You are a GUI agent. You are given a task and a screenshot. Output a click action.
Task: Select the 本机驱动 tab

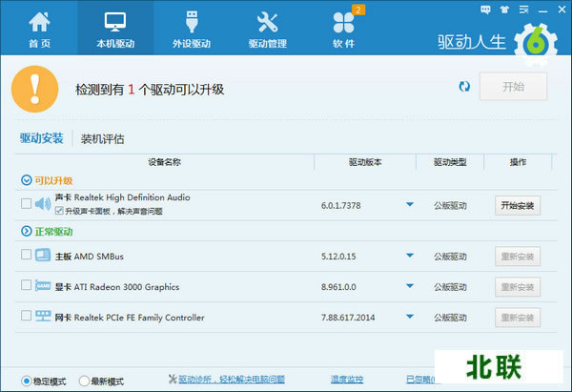pyautogui.click(x=115, y=29)
